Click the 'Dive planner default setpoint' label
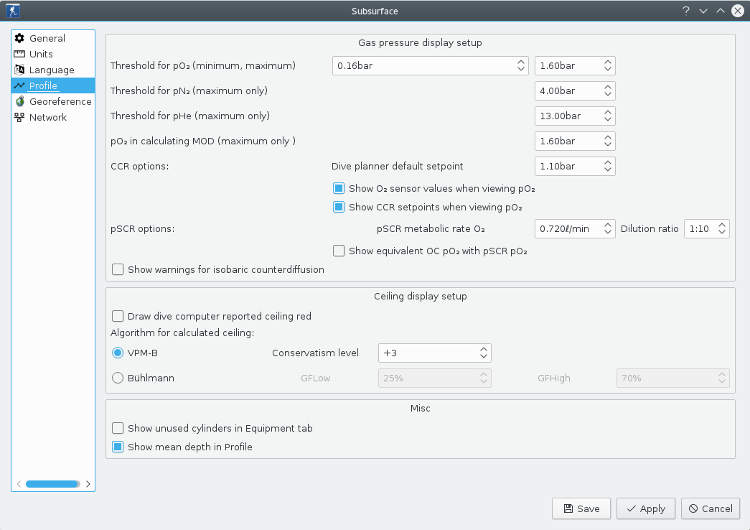This screenshot has height=530, width=750. (x=397, y=166)
